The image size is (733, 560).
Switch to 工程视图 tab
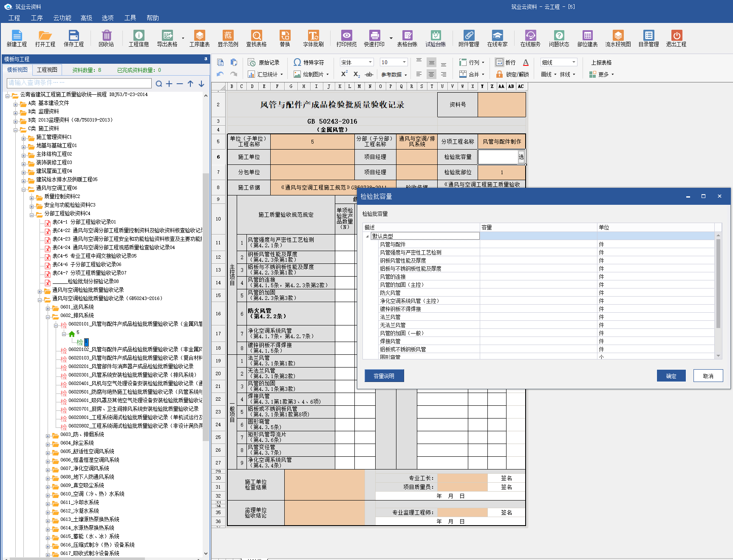tap(47, 70)
